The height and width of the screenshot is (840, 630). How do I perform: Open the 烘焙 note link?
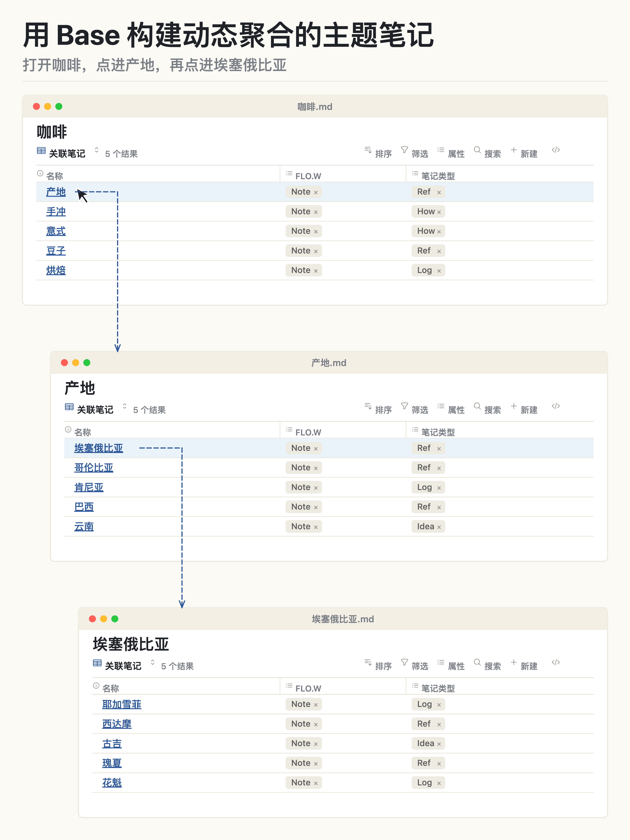56,271
